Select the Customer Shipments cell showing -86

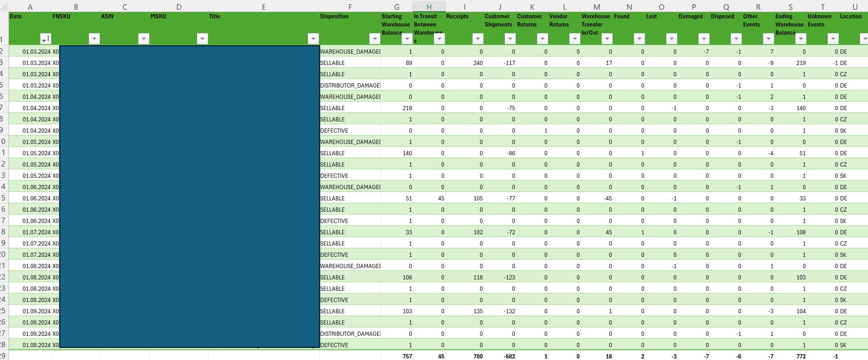500,153
